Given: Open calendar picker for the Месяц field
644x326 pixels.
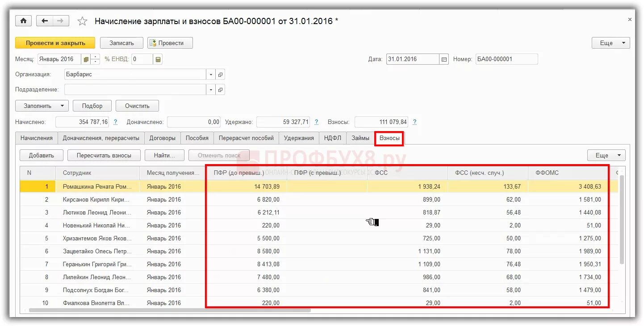Looking at the screenshot, I should [x=86, y=59].
